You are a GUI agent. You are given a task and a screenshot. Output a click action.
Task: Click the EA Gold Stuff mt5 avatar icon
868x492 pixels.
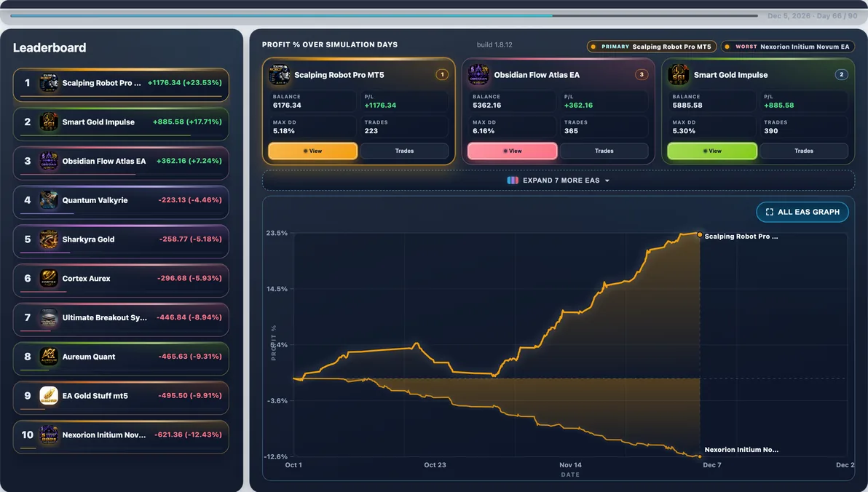pyautogui.click(x=49, y=396)
